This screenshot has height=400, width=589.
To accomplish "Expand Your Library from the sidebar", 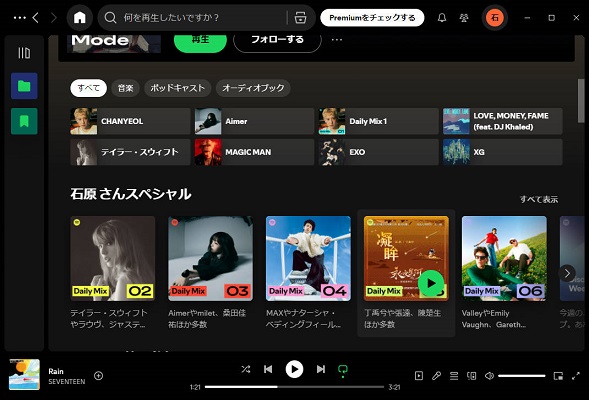I will [x=24, y=53].
